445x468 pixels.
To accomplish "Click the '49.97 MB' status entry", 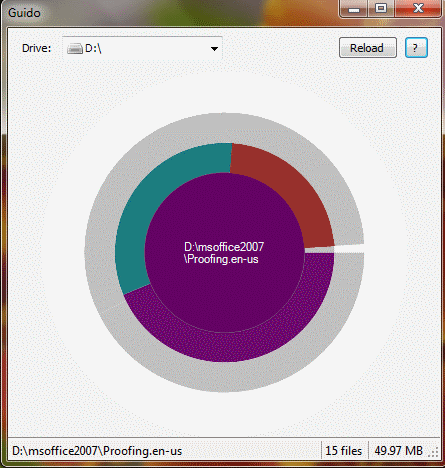I will tap(399, 451).
